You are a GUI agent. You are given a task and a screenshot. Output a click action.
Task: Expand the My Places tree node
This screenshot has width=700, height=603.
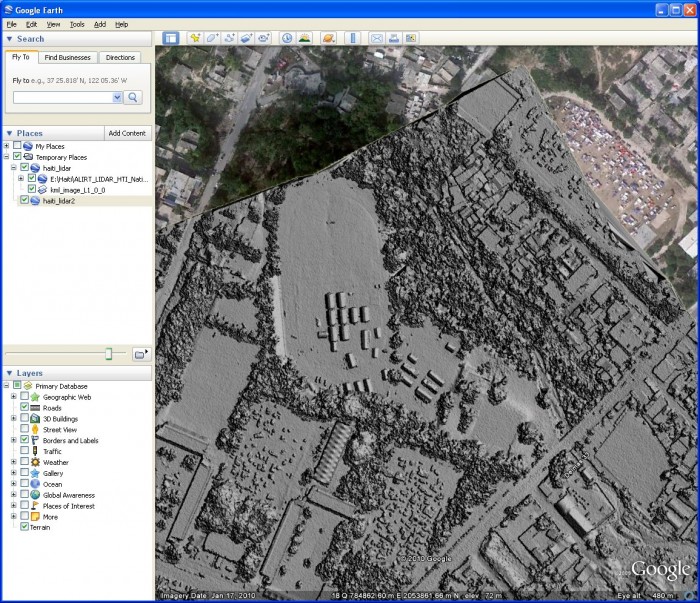[x=6, y=146]
